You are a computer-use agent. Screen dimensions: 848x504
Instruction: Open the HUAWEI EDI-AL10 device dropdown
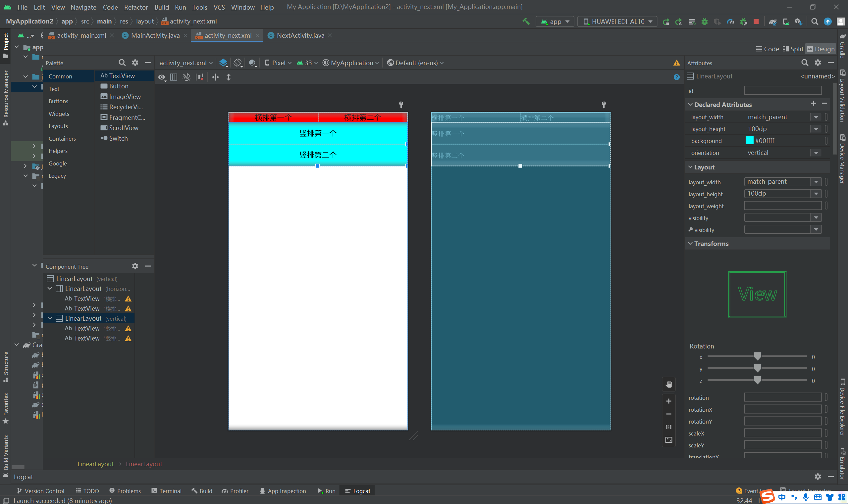pos(617,22)
